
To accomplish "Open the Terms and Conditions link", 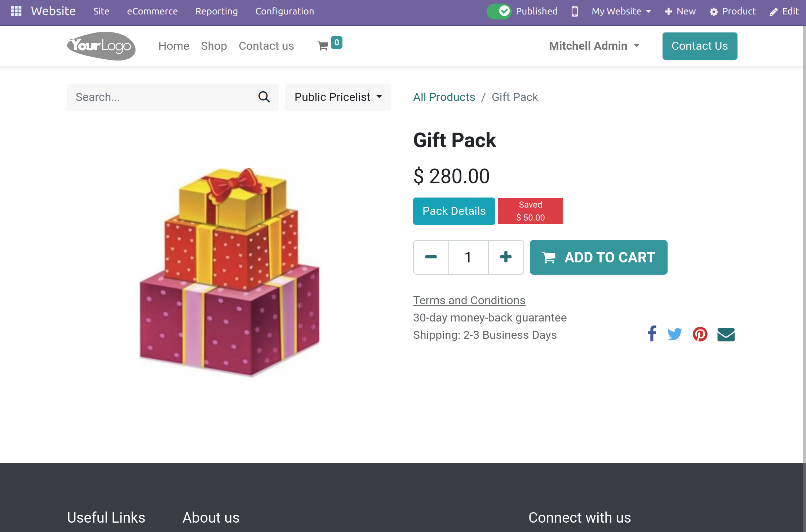I will 469,300.
